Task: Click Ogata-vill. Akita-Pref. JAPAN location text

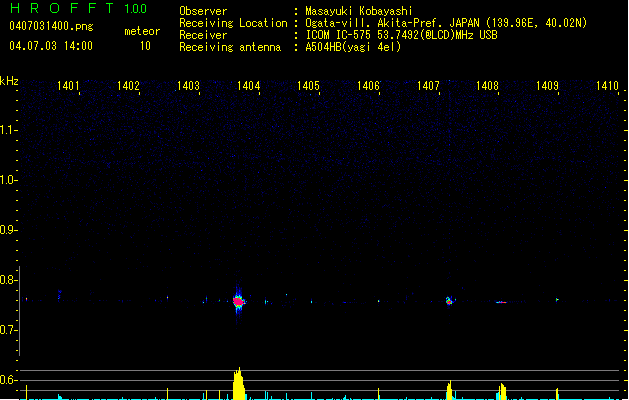Action: pyautogui.click(x=446, y=23)
